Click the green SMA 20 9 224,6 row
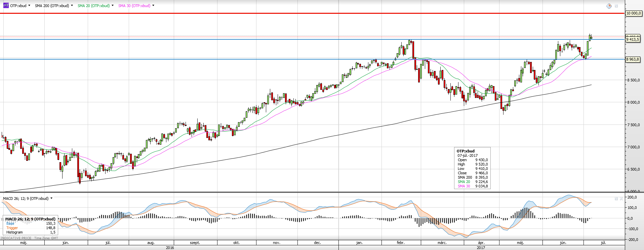The image size is (644, 250). point(473,182)
